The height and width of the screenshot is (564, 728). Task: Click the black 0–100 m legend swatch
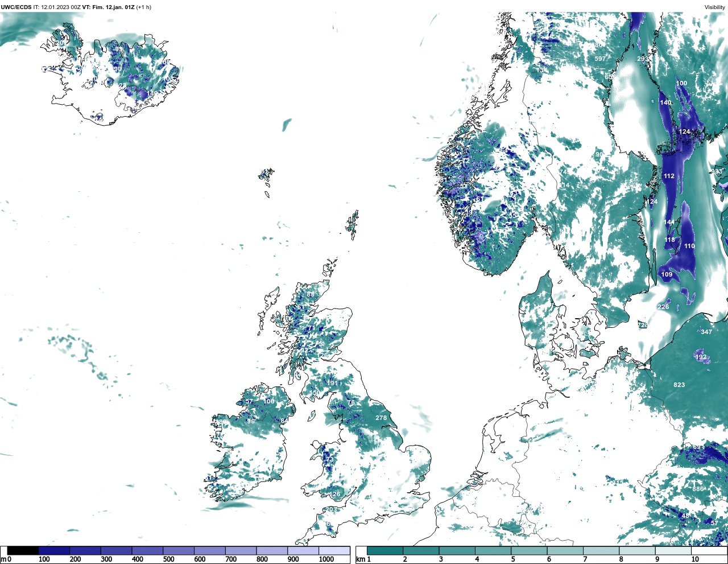(x=23, y=550)
